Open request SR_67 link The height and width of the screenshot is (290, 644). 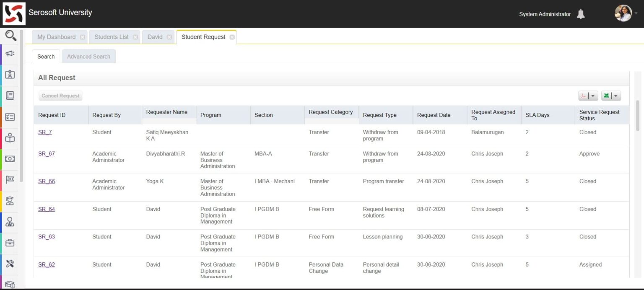pyautogui.click(x=46, y=153)
